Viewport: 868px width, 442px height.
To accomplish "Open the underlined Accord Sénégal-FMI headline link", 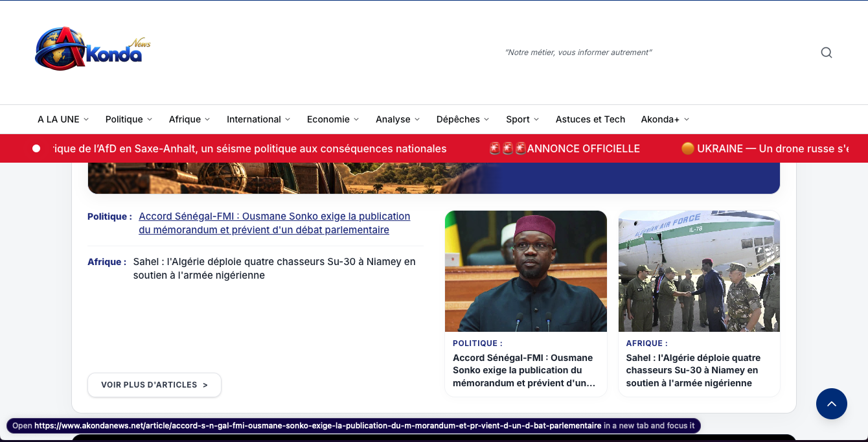I will point(275,223).
